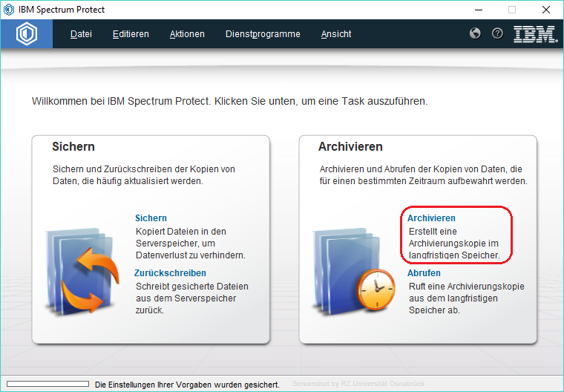564x392 pixels.
Task: Open the Aktionen menu
Action: (187, 34)
